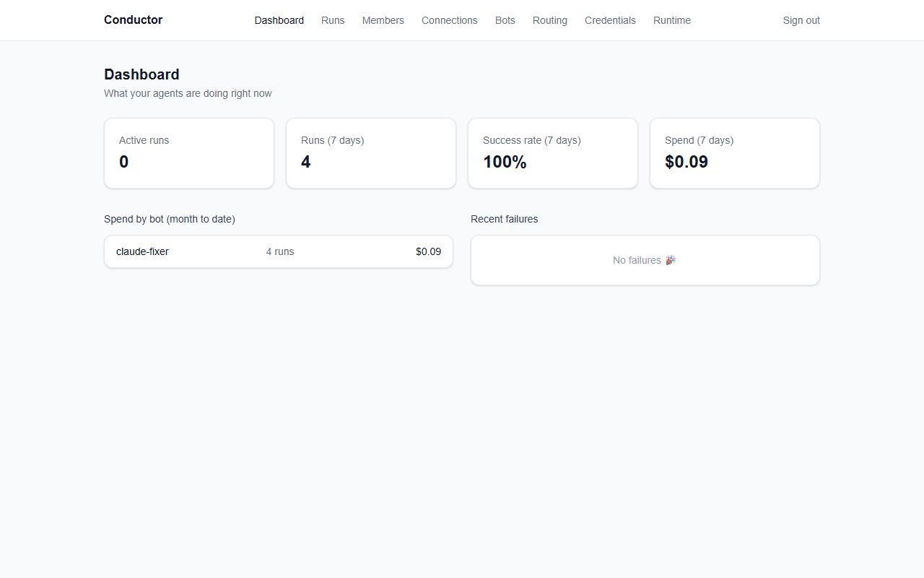Open the Credentials page
This screenshot has height=578, width=924.
tap(610, 20)
